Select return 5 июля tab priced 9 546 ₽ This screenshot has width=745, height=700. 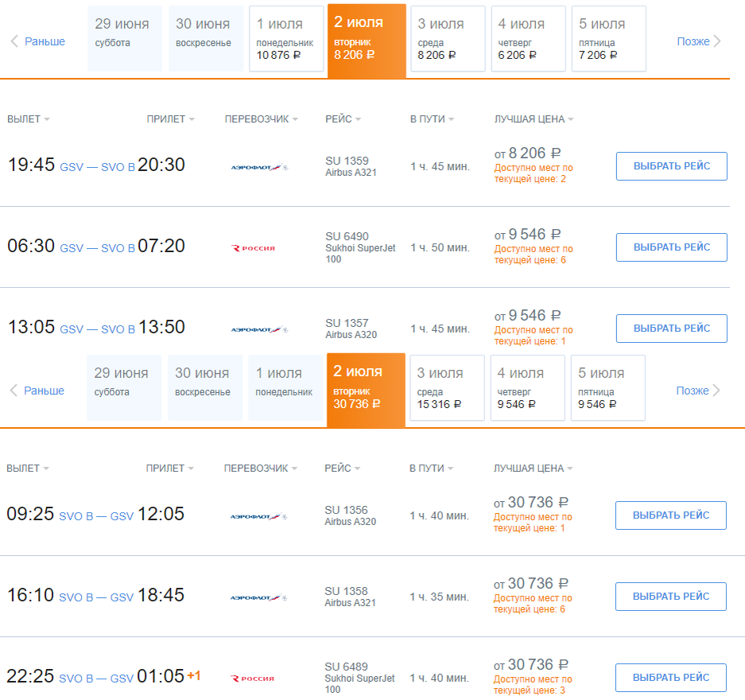point(608,387)
